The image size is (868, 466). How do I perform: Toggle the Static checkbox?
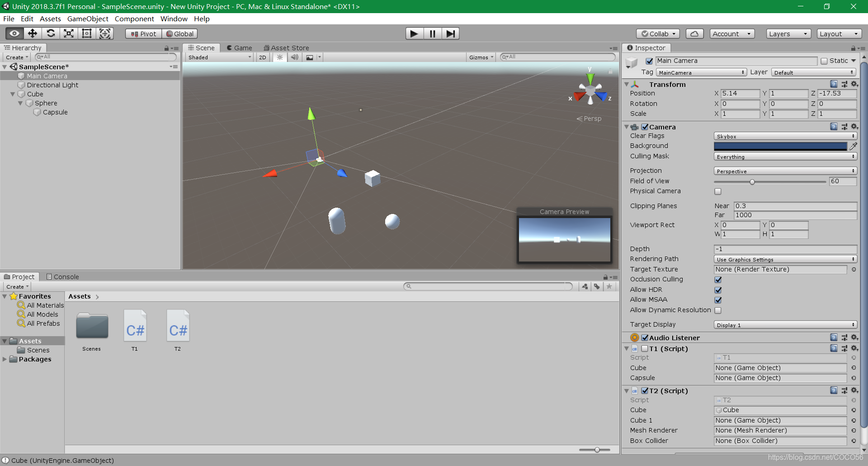pos(824,61)
